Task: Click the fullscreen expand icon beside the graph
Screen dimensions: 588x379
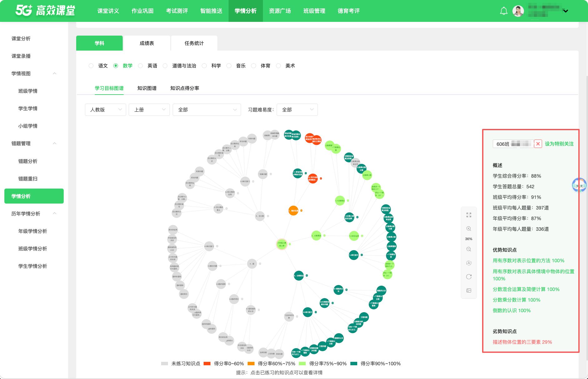Action: (469, 215)
